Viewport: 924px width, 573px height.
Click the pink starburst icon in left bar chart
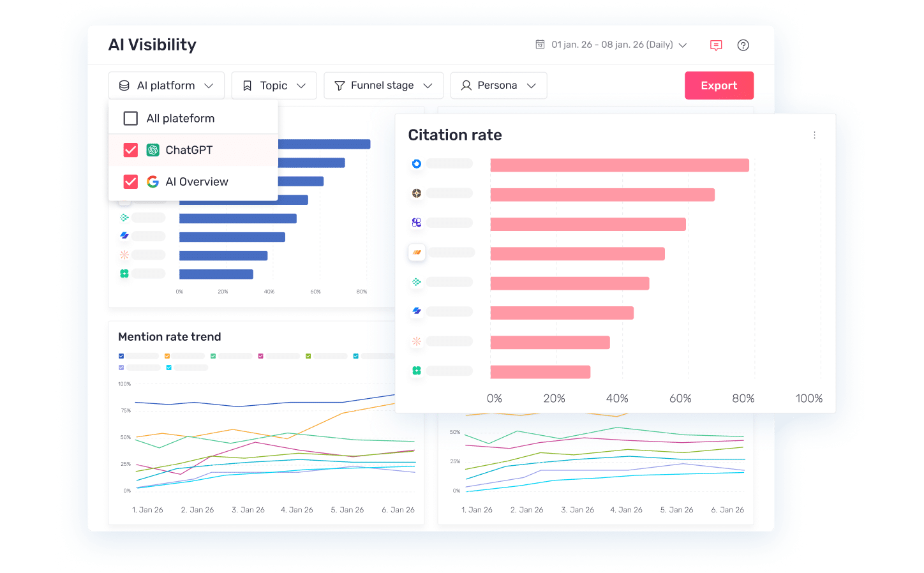pyautogui.click(x=124, y=255)
